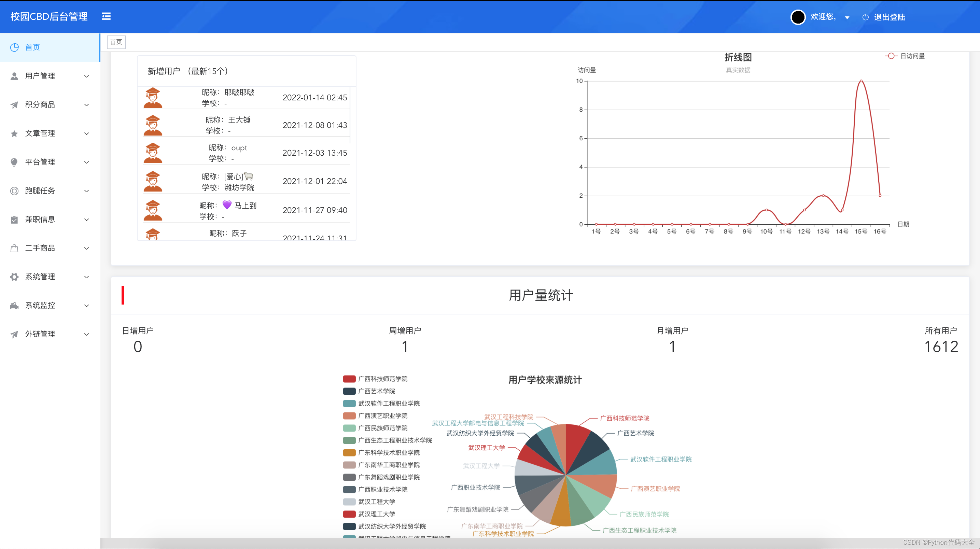The height and width of the screenshot is (549, 980).
Task: Open 二手商品 via its bag icon
Action: pyautogui.click(x=14, y=248)
